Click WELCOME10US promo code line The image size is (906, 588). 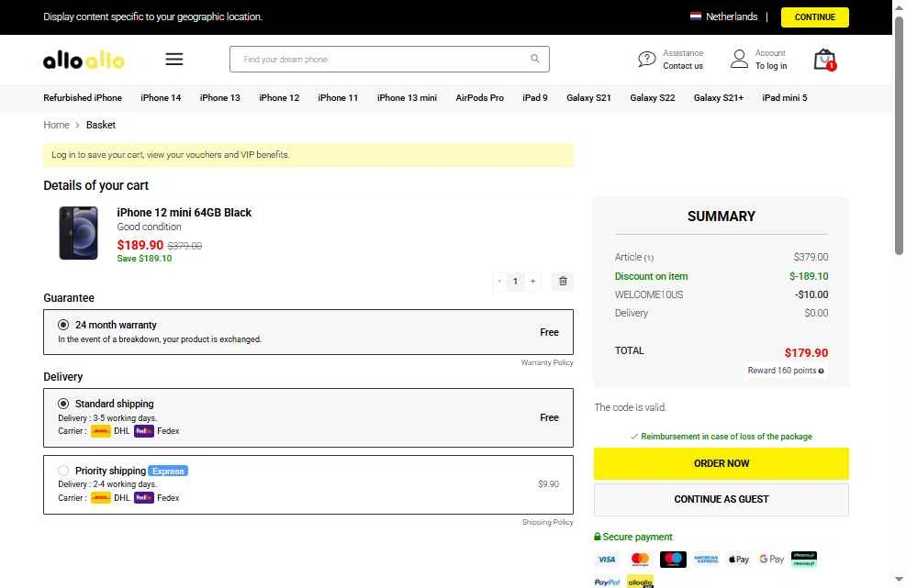[649, 294]
